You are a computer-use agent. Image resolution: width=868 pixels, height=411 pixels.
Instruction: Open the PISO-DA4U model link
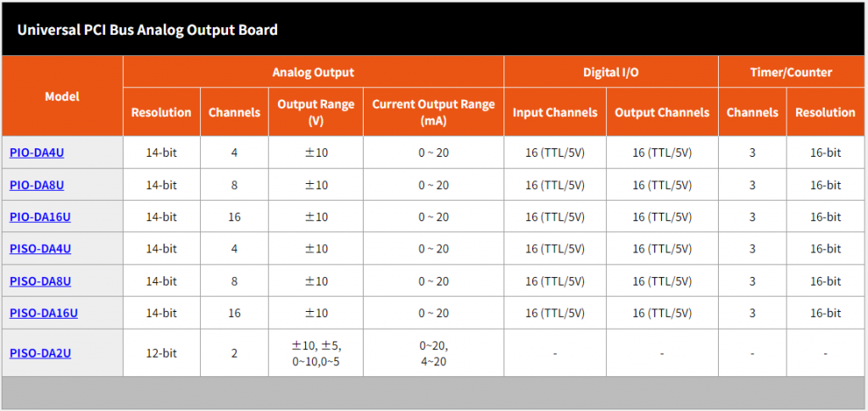[x=40, y=249]
